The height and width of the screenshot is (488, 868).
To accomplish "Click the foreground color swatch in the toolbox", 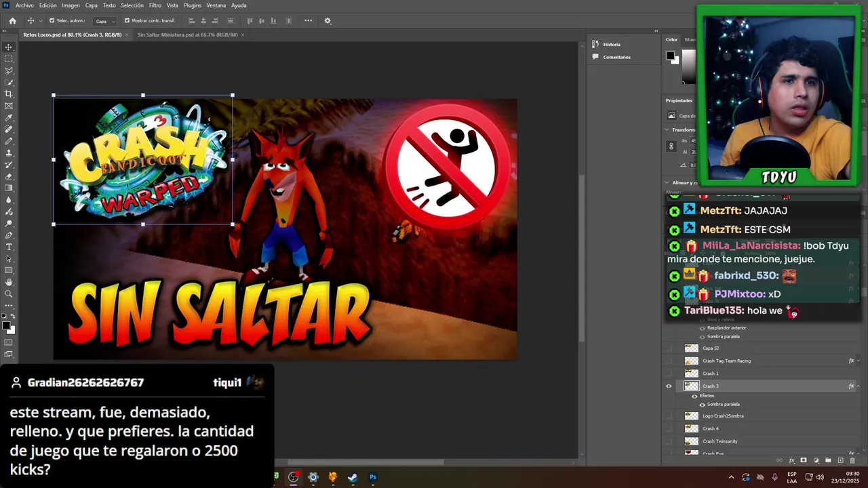I will [6, 326].
